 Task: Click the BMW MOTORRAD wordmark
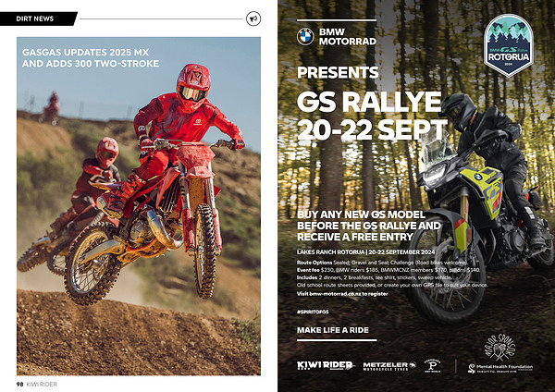(x=348, y=37)
